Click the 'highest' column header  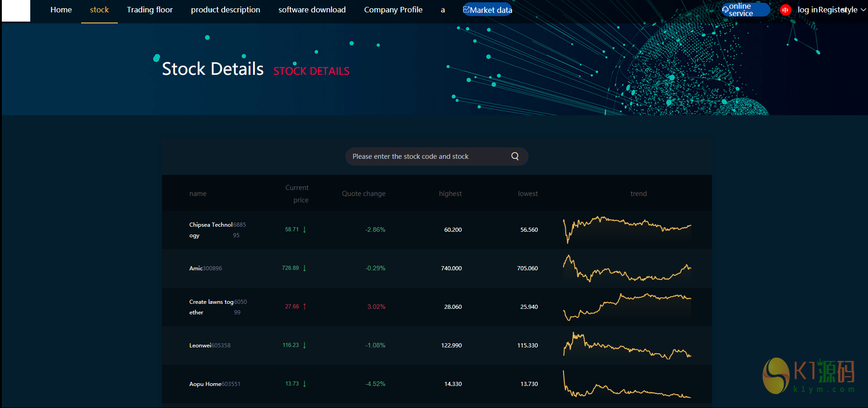[450, 194]
